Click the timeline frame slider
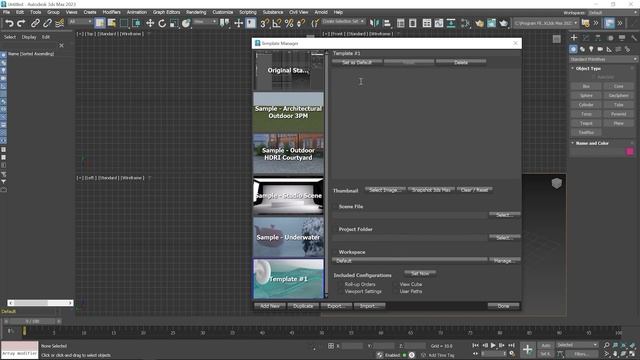640x360 pixels. pos(33,321)
